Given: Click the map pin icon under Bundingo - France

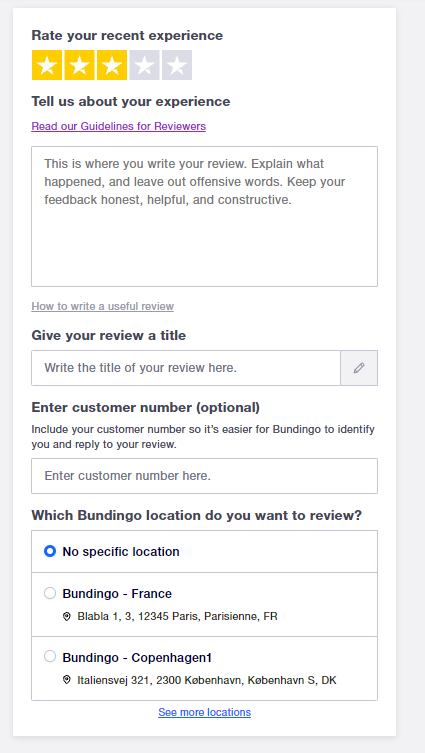Looking at the screenshot, I should coord(67,616).
